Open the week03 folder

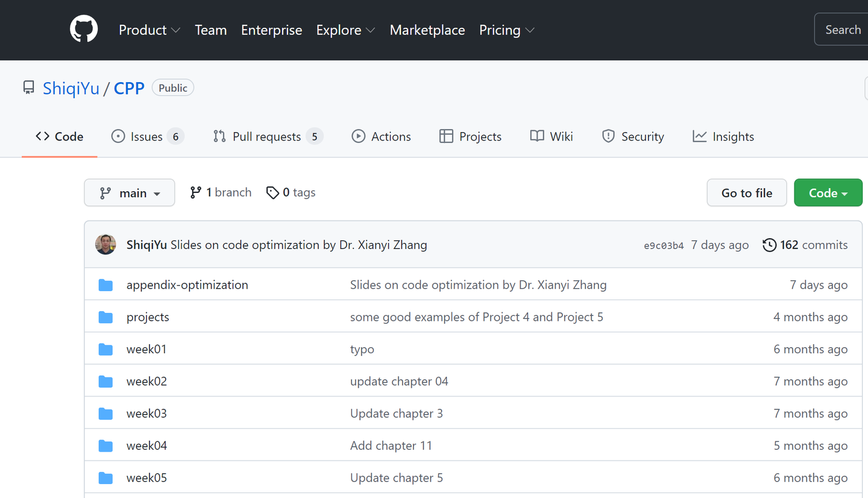[146, 414]
